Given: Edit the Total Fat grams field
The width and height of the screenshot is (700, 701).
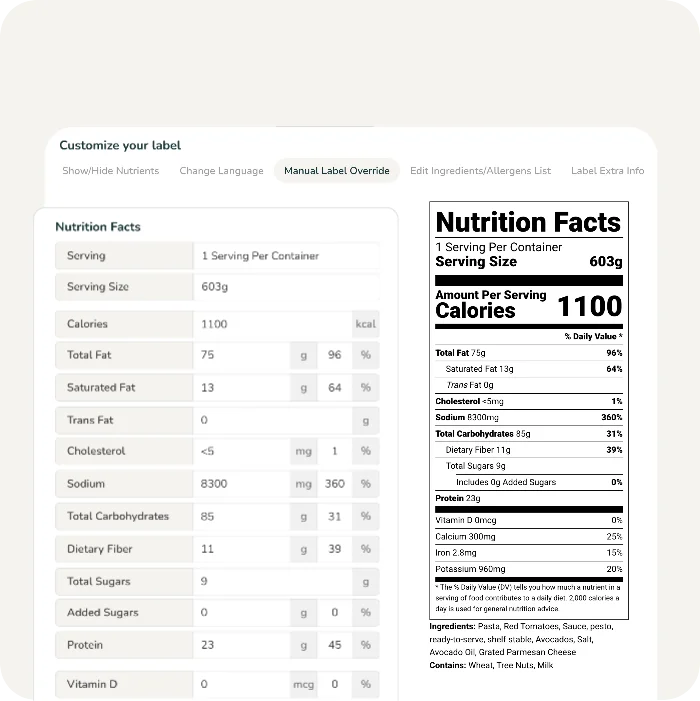Looking at the screenshot, I should click(x=241, y=355).
